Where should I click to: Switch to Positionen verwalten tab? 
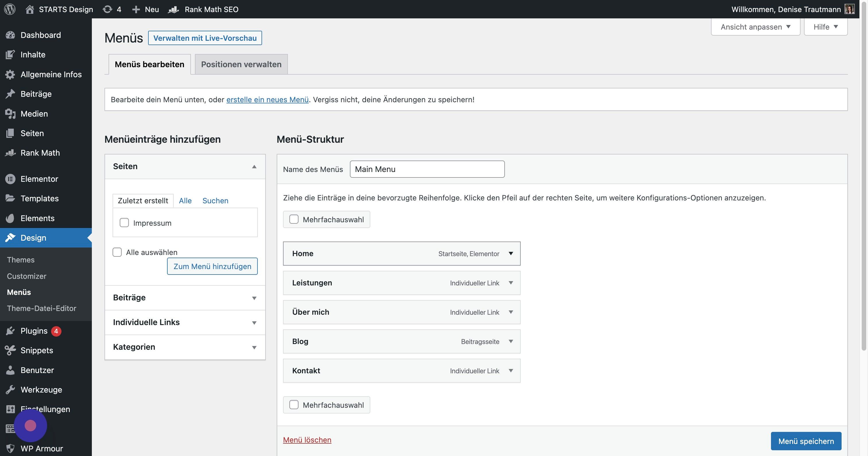coord(241,64)
